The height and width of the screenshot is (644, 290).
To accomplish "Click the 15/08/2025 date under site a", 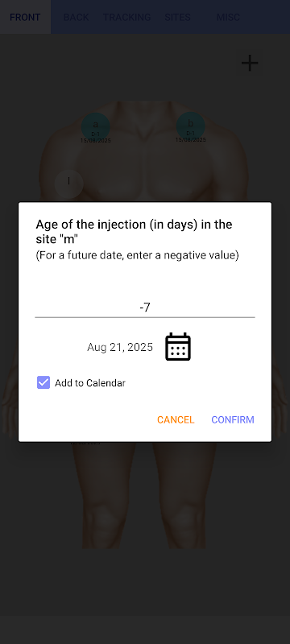I will (x=96, y=140).
